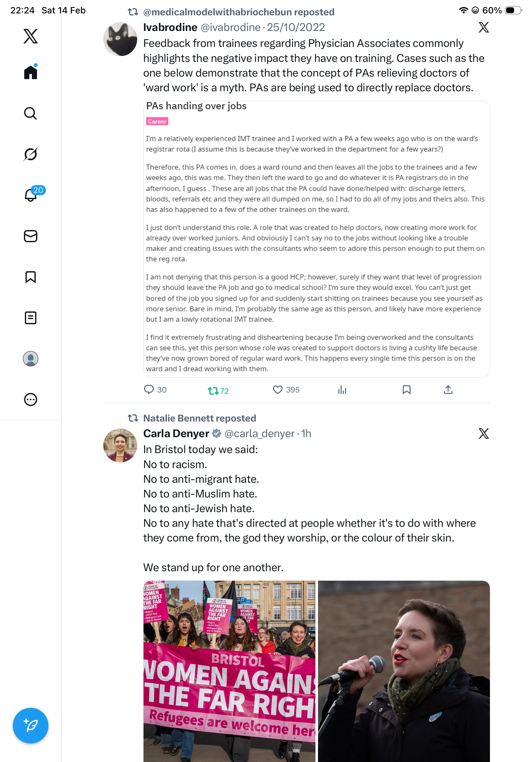This screenshot has height=762, width=532.
Task: Open the Bristol protest banner photo
Action: pyautogui.click(x=229, y=671)
